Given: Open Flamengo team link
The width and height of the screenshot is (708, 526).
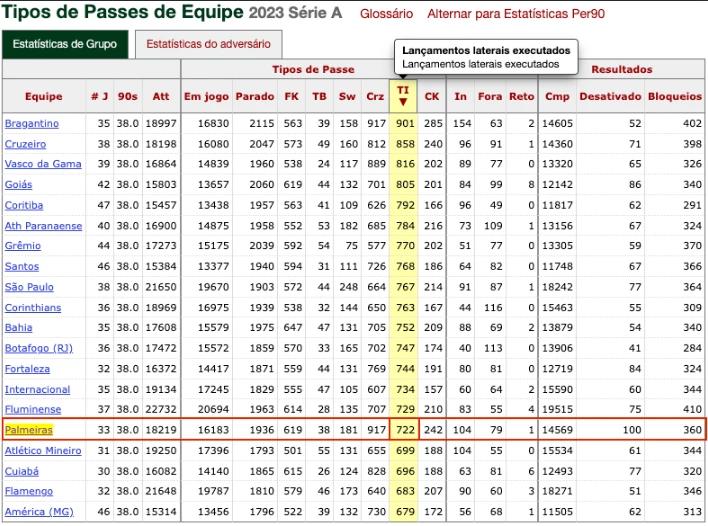Looking at the screenshot, I should click(28, 491).
